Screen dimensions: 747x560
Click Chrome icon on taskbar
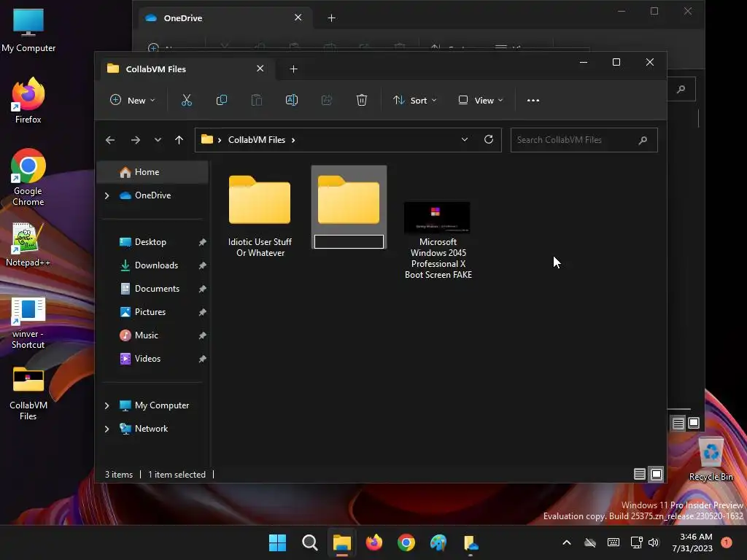[x=406, y=542]
